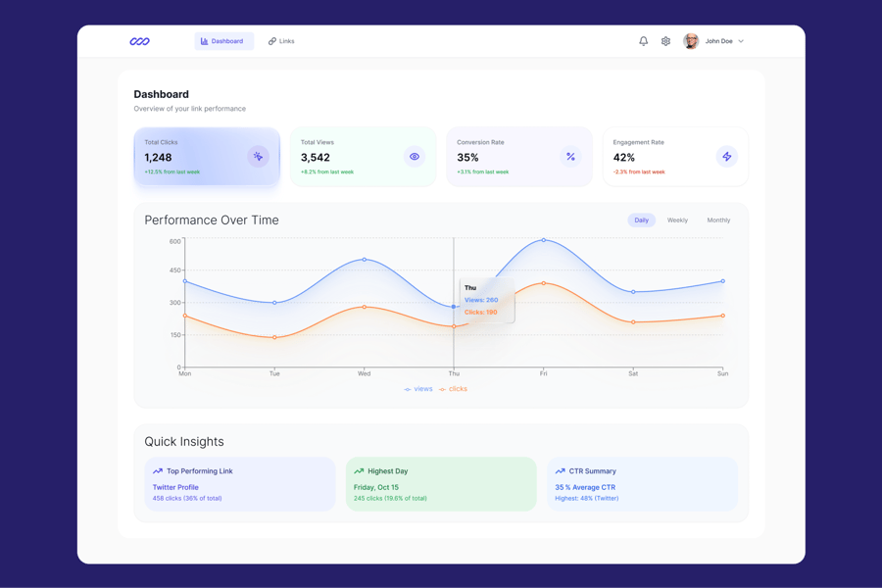The width and height of the screenshot is (882, 588).
Task: Click John Doe's profile avatar
Action: click(691, 41)
